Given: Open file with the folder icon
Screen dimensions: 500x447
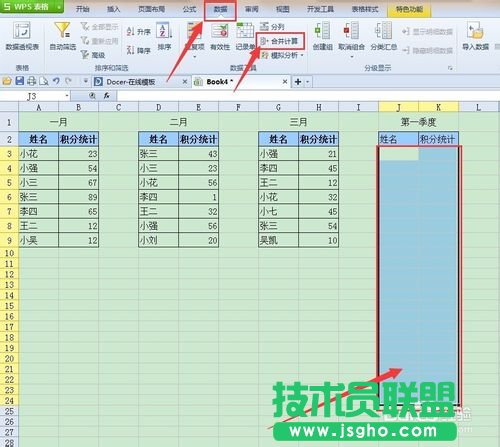Looking at the screenshot, I should tap(7, 81).
